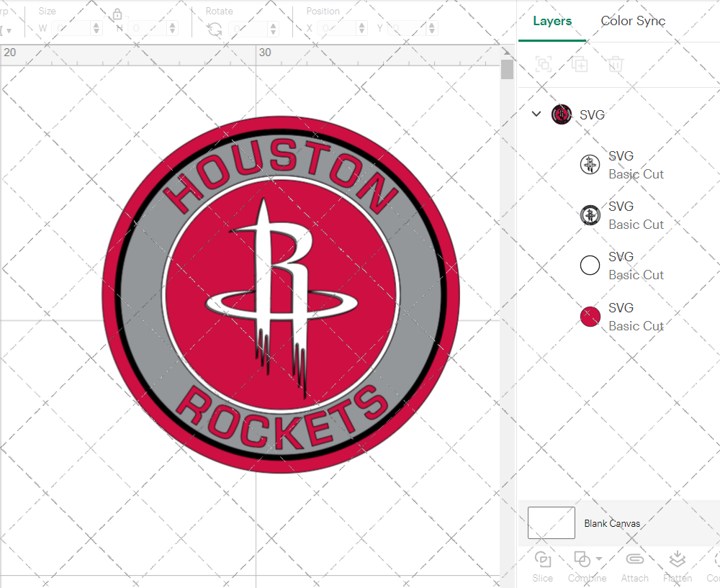Click the height stepper arrows
This screenshot has height=588, width=720.
pyautogui.click(x=172, y=29)
